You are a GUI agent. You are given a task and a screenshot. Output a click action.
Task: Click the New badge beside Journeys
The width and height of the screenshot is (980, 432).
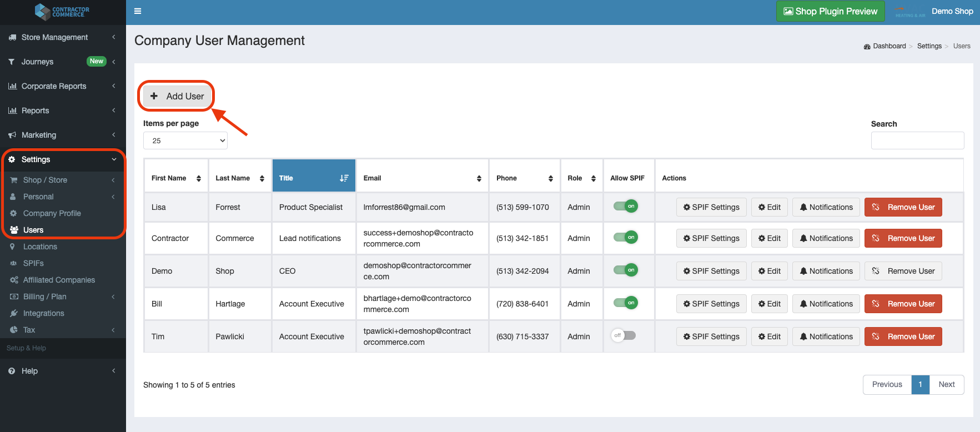tap(97, 61)
